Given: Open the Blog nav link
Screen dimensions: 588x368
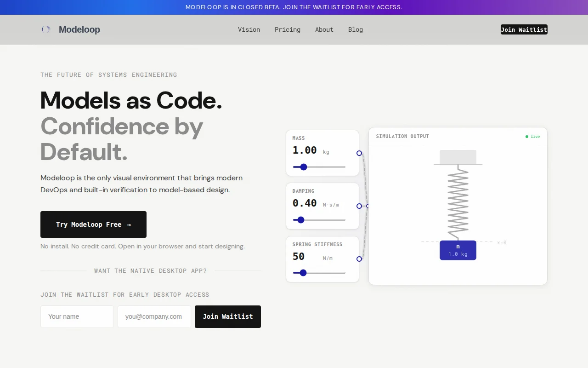Looking at the screenshot, I should [356, 29].
